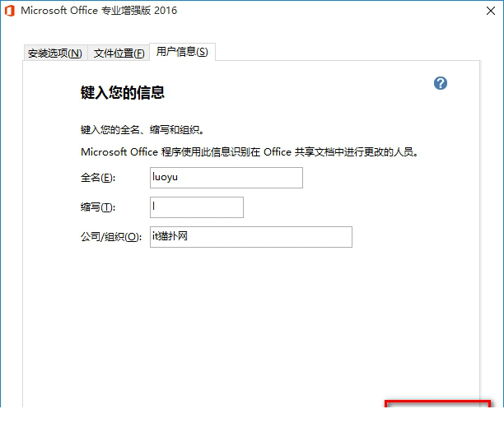Click the 公司/组织 input field
This screenshot has height=423, width=504.
point(251,237)
